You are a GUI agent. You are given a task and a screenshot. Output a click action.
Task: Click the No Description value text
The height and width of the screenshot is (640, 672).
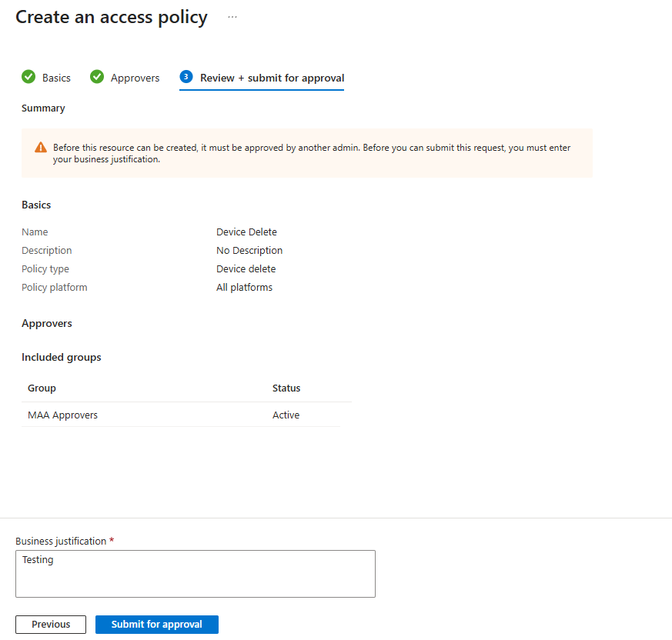249,251
